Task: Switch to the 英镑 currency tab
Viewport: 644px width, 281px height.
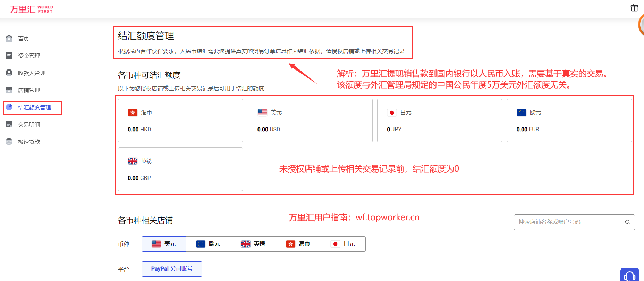Action: pyautogui.click(x=253, y=244)
